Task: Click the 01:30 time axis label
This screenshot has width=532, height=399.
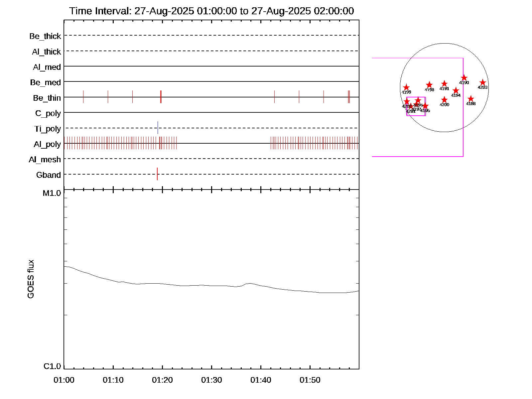Action: pos(211,380)
